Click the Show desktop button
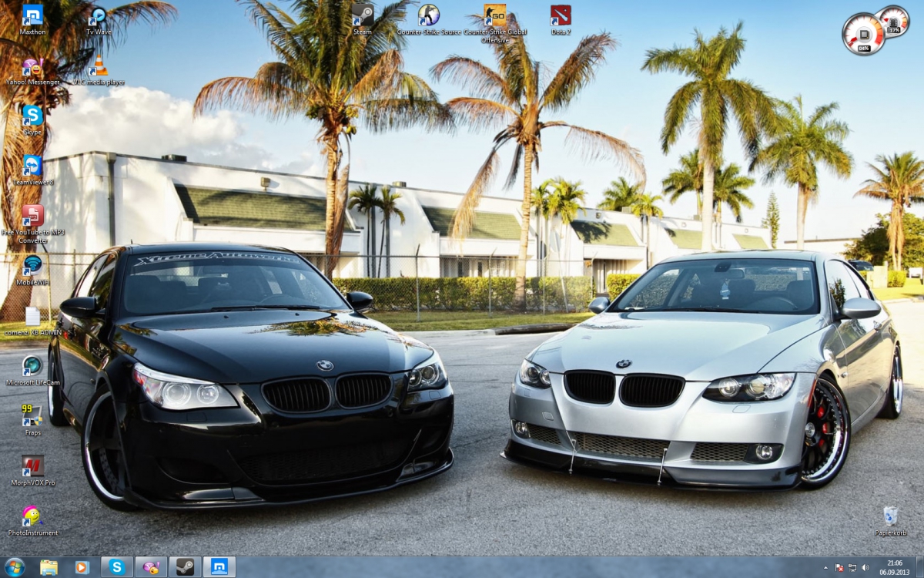The width and height of the screenshot is (924, 578). pos(919,567)
